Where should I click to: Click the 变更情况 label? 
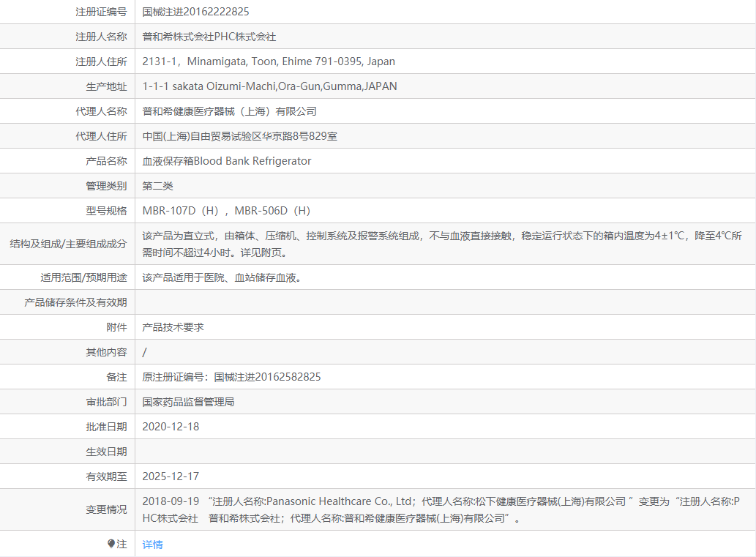[107, 509]
